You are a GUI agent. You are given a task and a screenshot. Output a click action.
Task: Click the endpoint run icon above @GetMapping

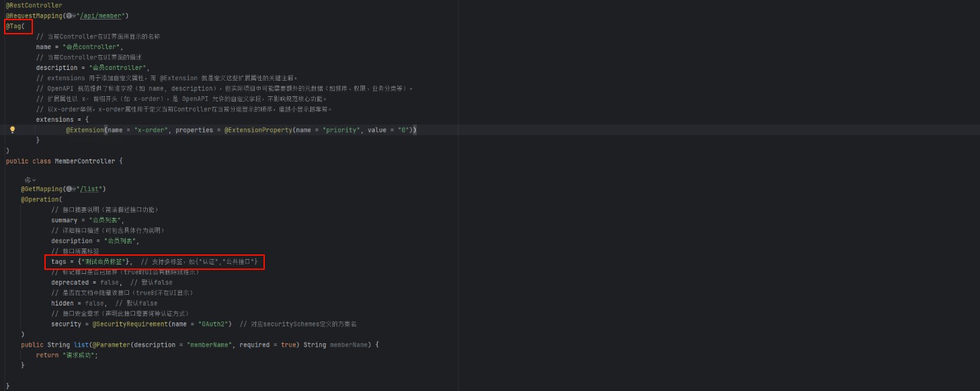[28, 180]
